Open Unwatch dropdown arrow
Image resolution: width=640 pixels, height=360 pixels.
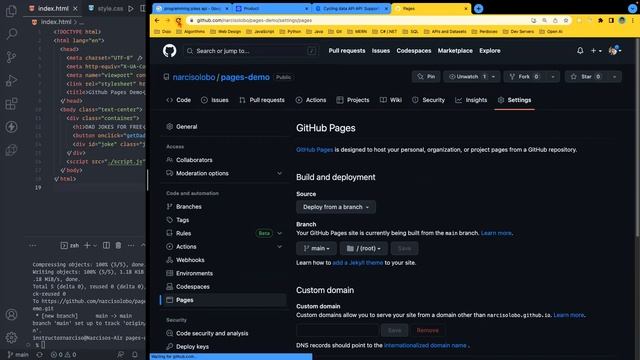493,76
